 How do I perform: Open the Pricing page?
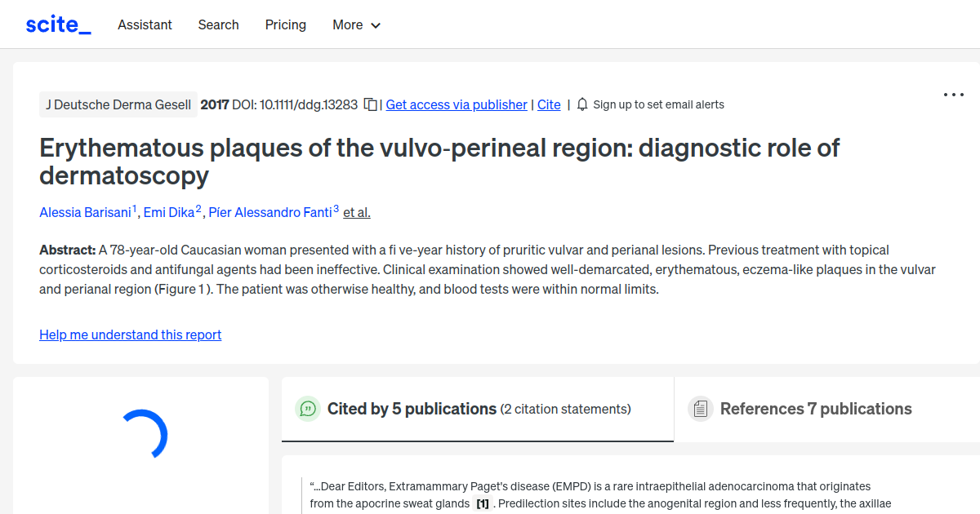click(x=285, y=25)
